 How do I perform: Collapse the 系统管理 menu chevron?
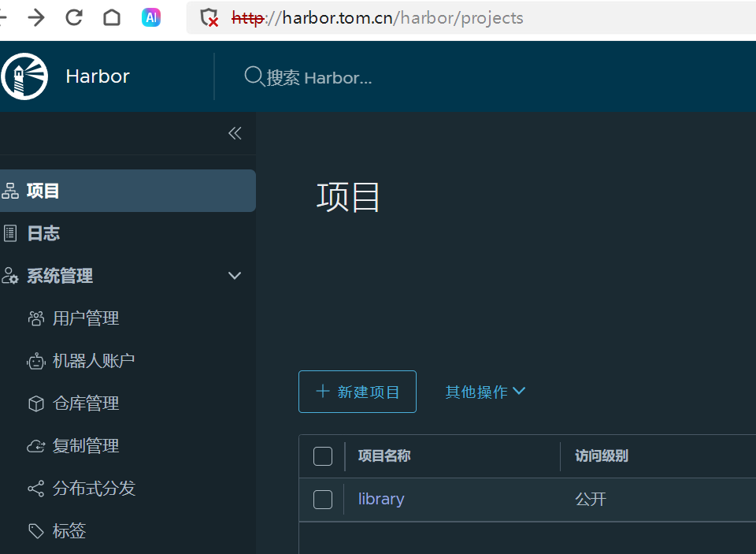pos(235,276)
